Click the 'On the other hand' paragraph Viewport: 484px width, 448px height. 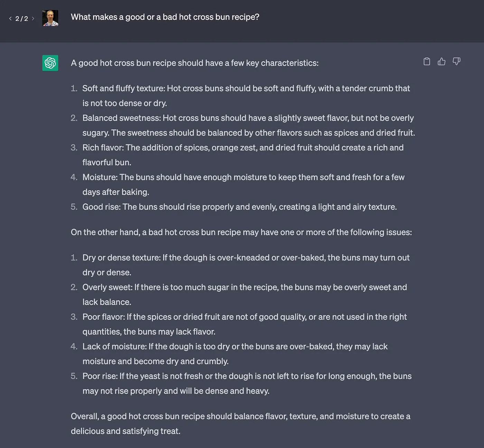[241, 232]
